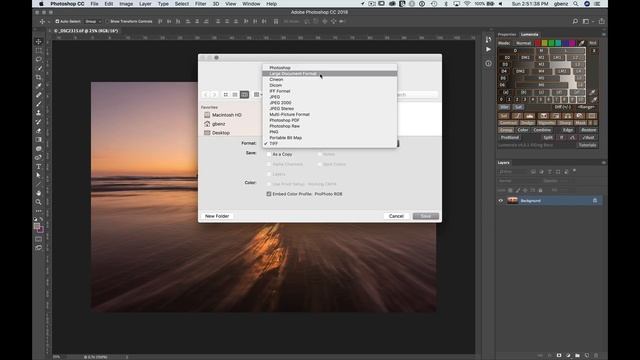Click the red color swatch in Lumenzia
The width and height of the screenshot is (640, 360).
(x=538, y=43)
